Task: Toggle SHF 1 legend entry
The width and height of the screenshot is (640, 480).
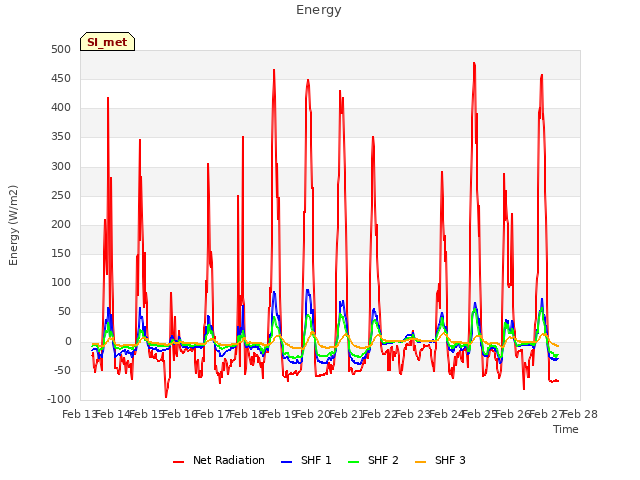Action: pos(306,460)
